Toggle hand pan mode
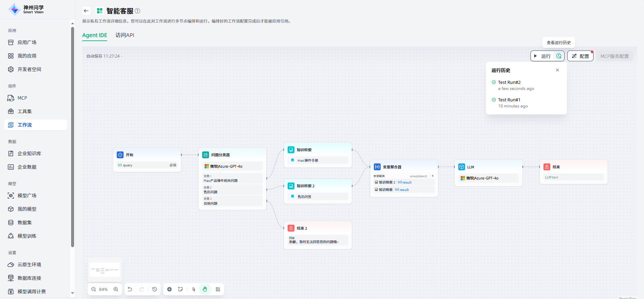Viewport: 644px width, 299px height. click(205, 289)
